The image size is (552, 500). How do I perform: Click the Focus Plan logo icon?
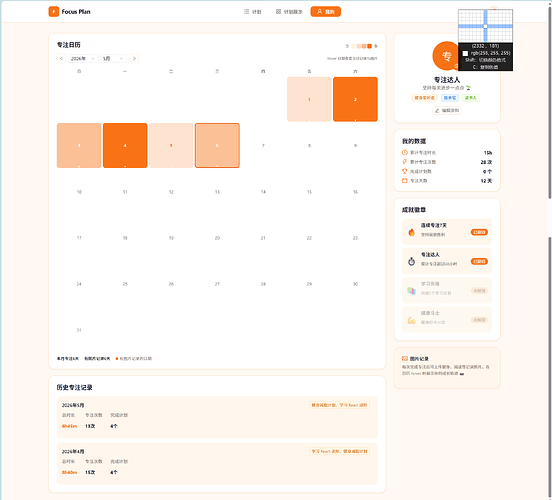pos(54,12)
